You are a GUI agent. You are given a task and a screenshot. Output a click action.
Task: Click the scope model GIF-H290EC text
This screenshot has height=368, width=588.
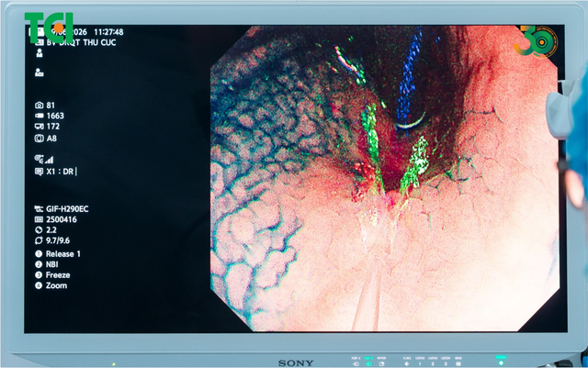[67, 208]
